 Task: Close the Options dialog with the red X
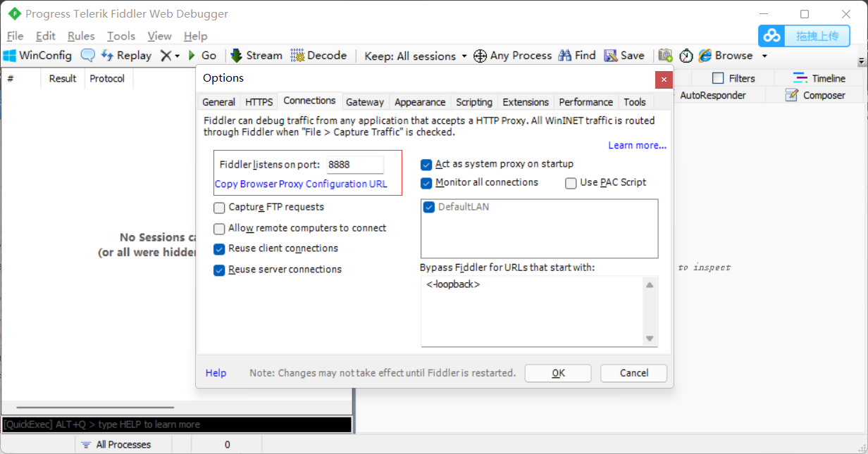click(x=663, y=80)
